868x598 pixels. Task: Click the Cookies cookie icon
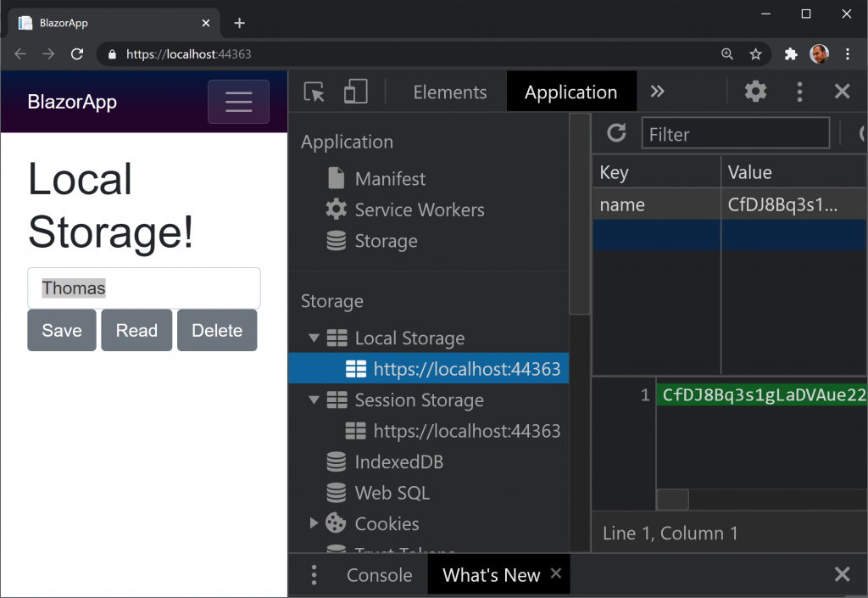pyautogui.click(x=336, y=523)
